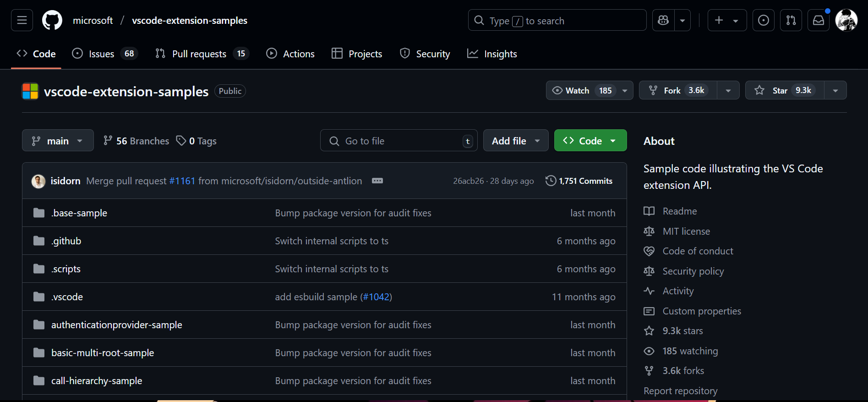Viewport: 868px width, 402px height.
Task: Open commit 26acb26
Action: [468, 181]
